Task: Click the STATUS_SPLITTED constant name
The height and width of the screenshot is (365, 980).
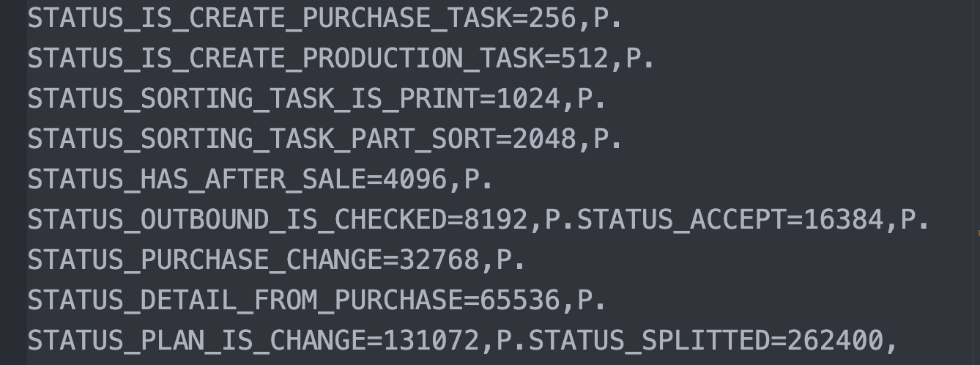Action: 650,340
